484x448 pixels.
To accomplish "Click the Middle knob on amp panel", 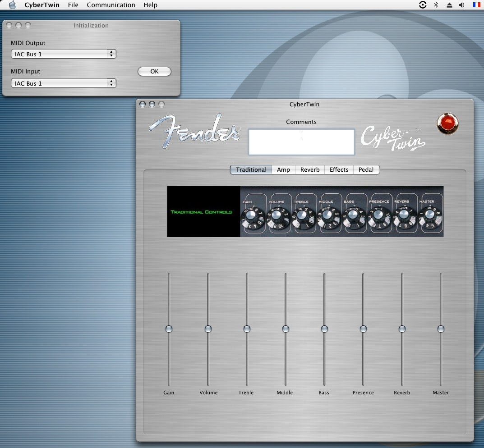I will (329, 219).
